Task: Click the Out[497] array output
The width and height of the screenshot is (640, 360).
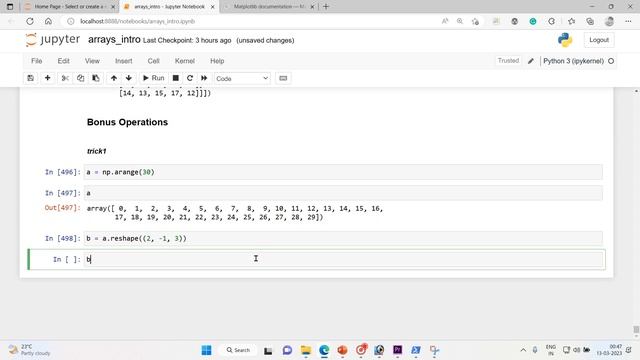Action: 235,213
